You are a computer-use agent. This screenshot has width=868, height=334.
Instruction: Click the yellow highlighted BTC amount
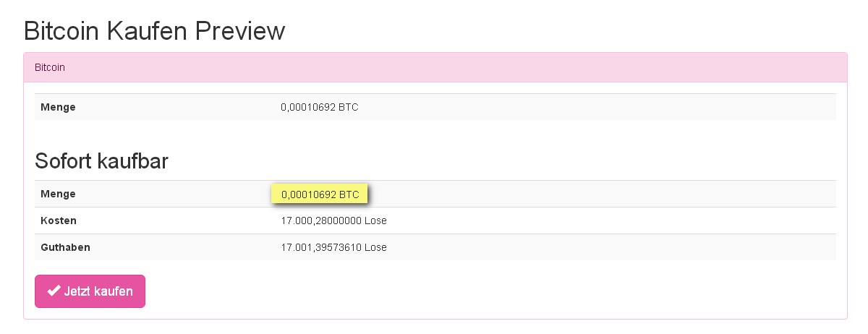pos(319,194)
